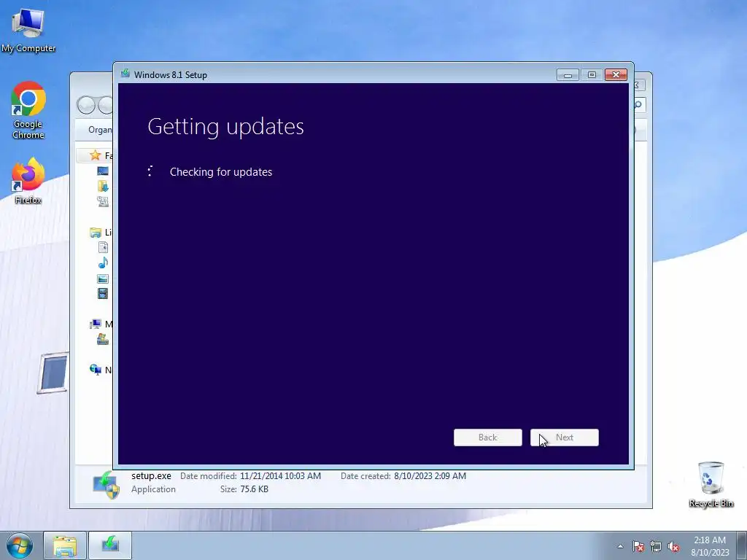Launch Firefox from the desktop
Screen dimensions: 747x560
point(28,181)
